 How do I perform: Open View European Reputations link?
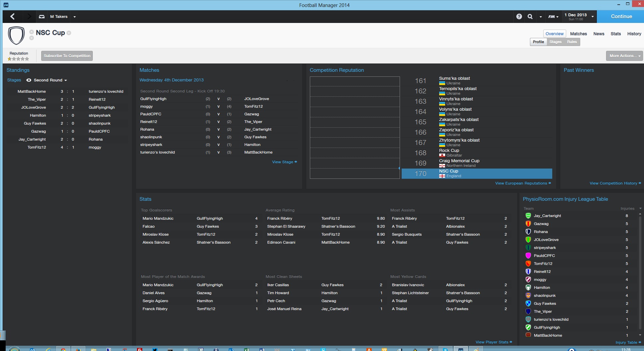coord(523,183)
